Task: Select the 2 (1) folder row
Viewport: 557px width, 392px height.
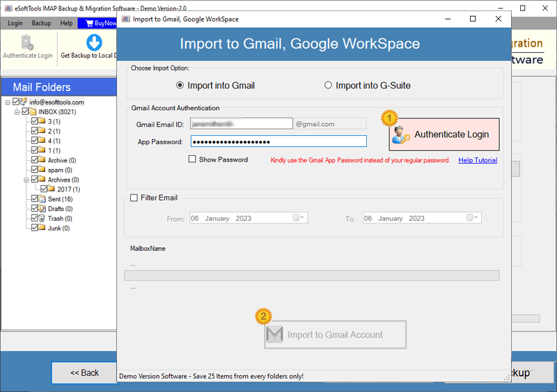Action: click(54, 131)
